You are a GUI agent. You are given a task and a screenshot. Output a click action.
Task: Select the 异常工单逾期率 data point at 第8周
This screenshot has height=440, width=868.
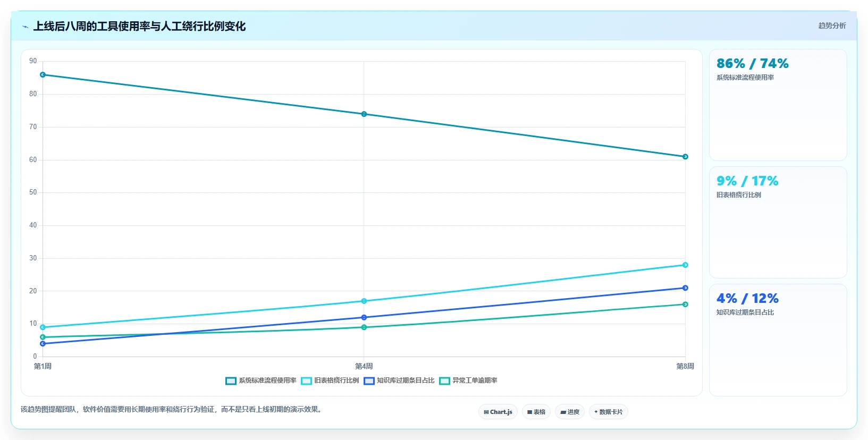[685, 304]
